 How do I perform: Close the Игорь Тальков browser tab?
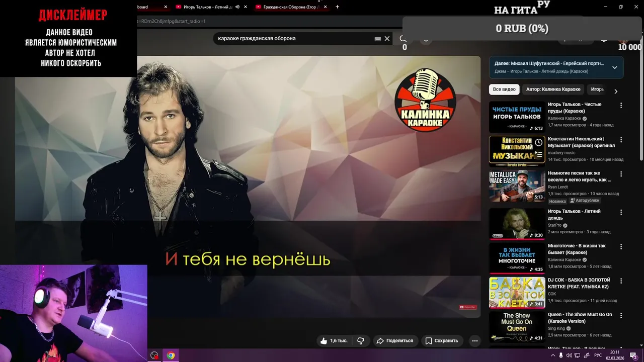point(246,7)
